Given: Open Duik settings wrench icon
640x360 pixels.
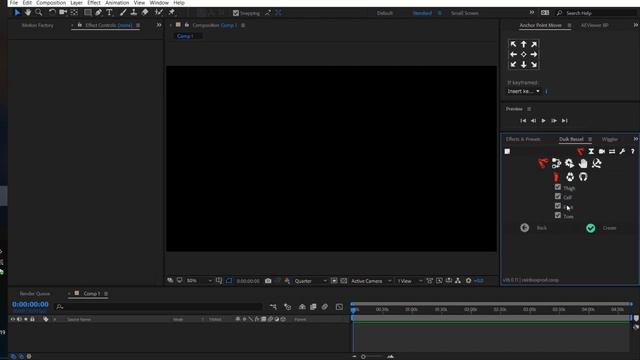Looking at the screenshot, I should tap(622, 151).
